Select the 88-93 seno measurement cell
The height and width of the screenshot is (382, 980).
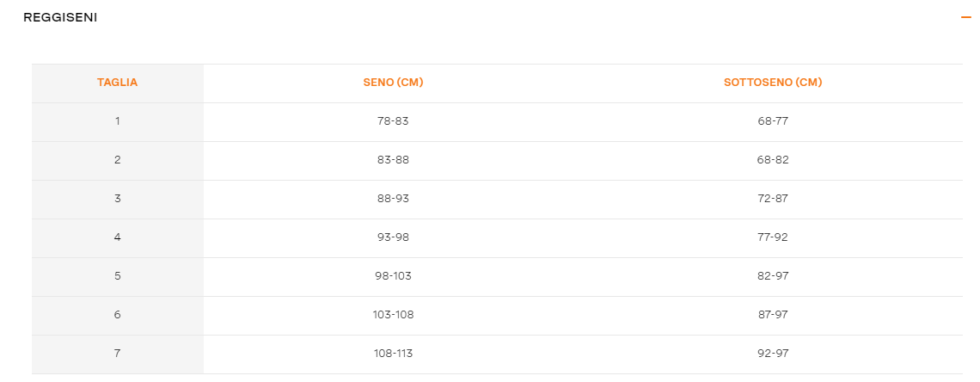393,199
